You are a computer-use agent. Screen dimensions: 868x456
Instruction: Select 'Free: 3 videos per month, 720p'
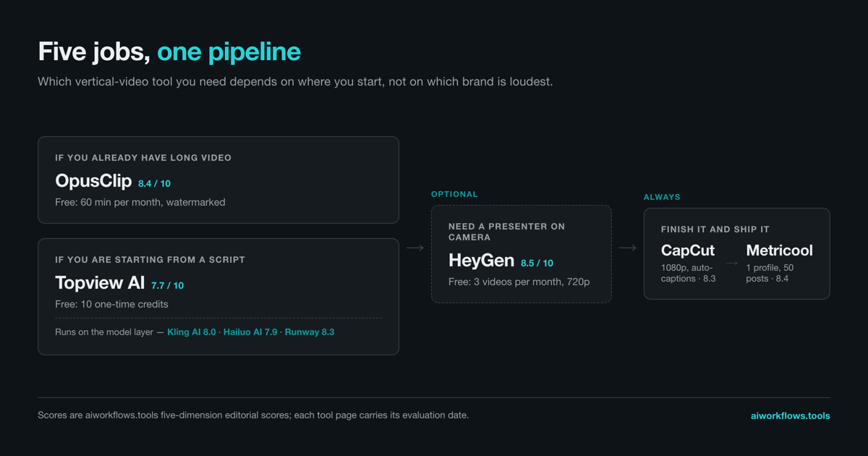tap(519, 282)
